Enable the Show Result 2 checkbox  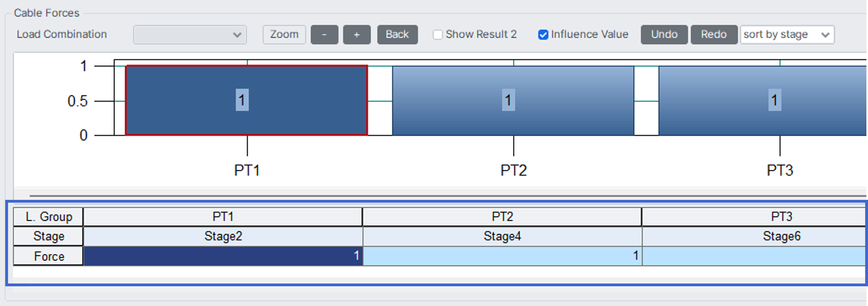point(438,35)
